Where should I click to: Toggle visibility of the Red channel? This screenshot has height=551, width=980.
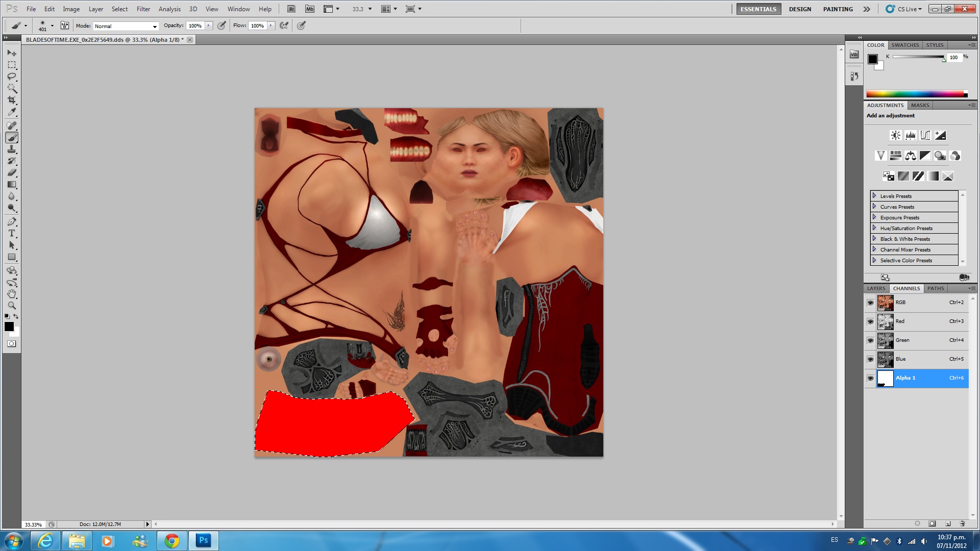(870, 321)
